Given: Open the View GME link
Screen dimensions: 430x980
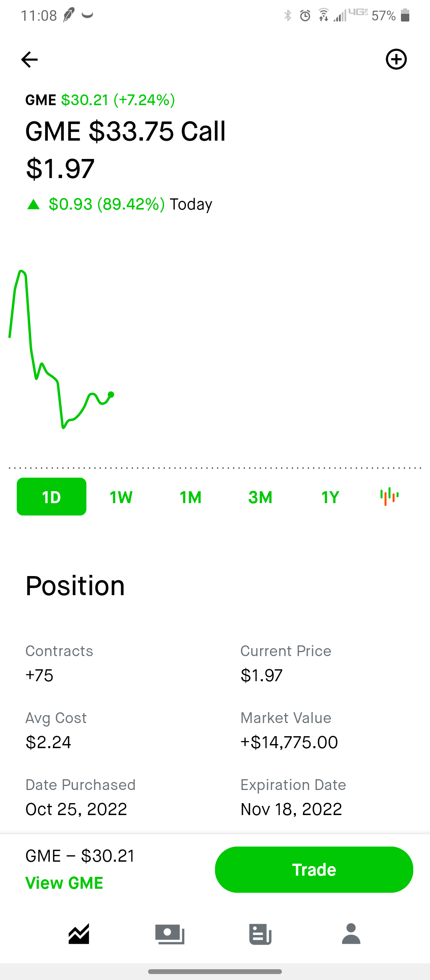Looking at the screenshot, I should pos(64,883).
